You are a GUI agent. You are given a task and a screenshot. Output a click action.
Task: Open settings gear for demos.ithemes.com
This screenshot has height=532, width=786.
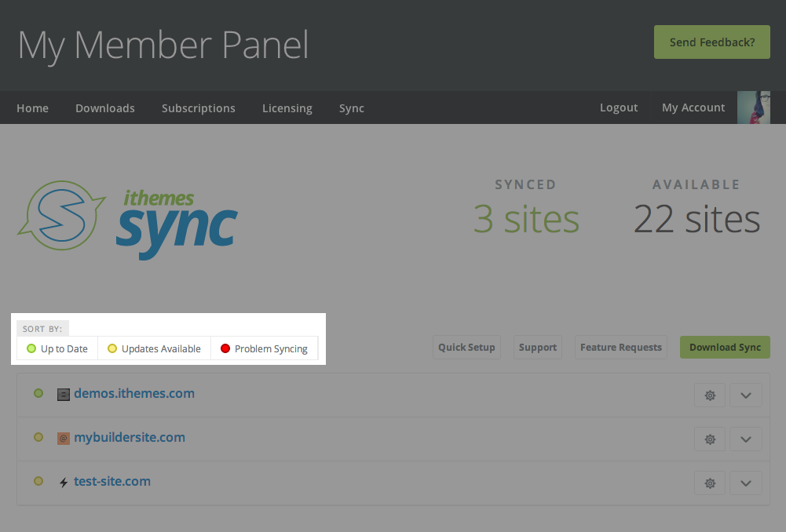[710, 395]
